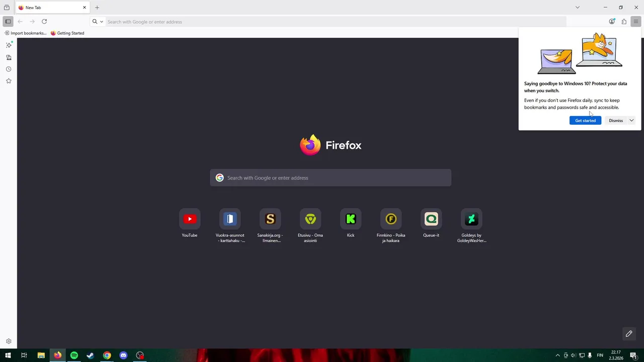Open synced tabs in the sidebar

tap(9, 57)
